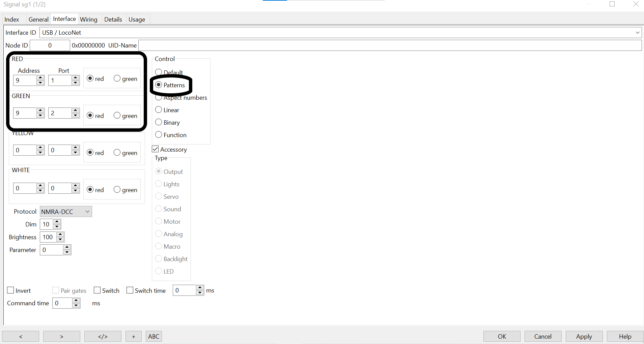The image size is (644, 344).
Task: Close the Signal sg1 window
Action: 636,4
